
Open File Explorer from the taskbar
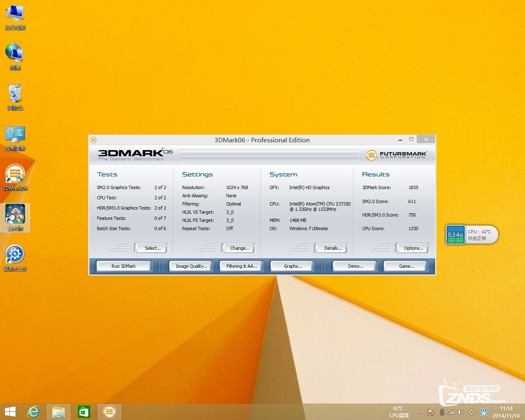pos(58,411)
